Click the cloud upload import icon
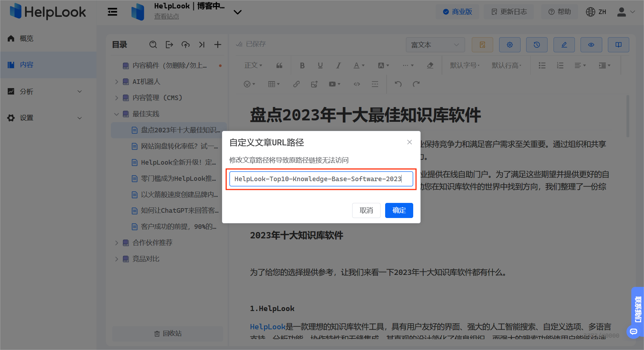644x350 pixels. click(x=186, y=45)
